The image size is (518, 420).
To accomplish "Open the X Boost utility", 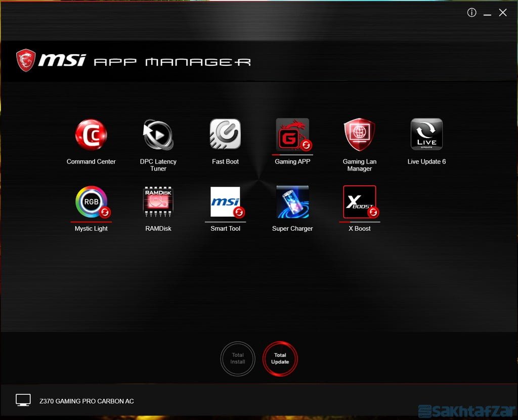I will 359,201.
